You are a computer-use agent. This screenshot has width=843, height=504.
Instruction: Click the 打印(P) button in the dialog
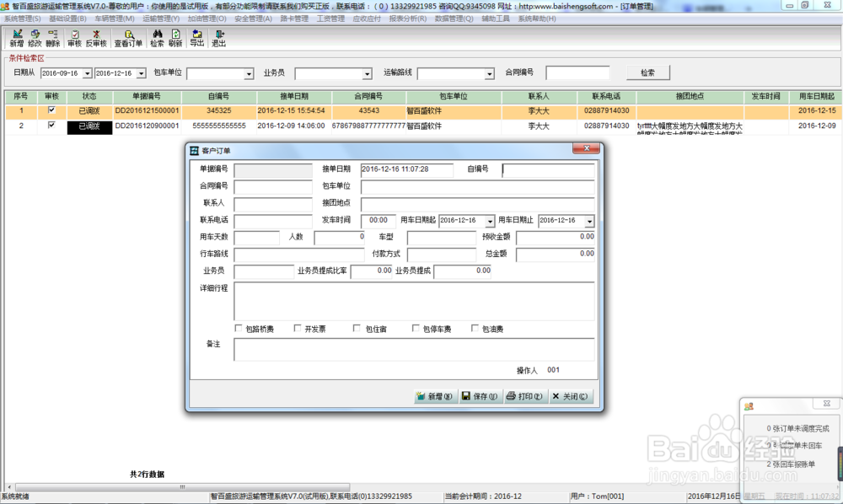(x=524, y=396)
